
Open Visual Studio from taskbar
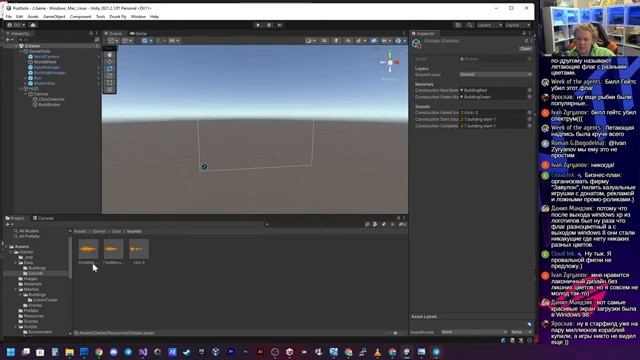click(143, 352)
